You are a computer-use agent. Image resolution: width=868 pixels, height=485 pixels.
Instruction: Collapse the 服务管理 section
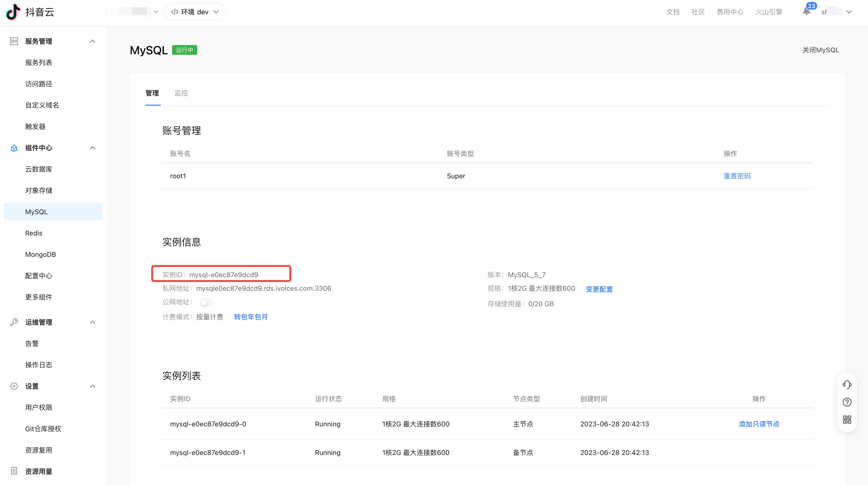tap(93, 41)
